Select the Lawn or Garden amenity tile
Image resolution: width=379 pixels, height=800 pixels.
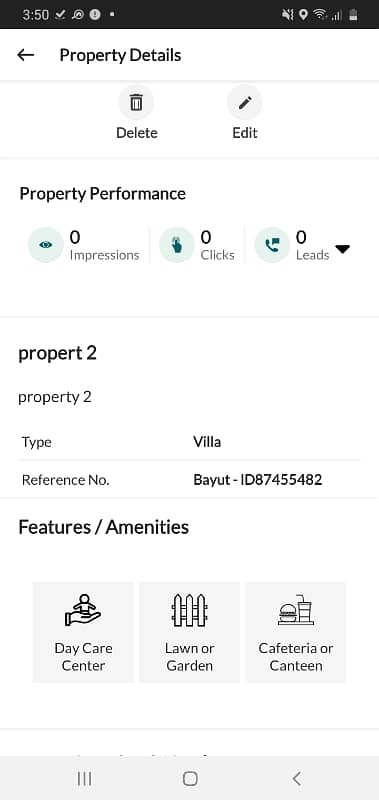(189, 632)
